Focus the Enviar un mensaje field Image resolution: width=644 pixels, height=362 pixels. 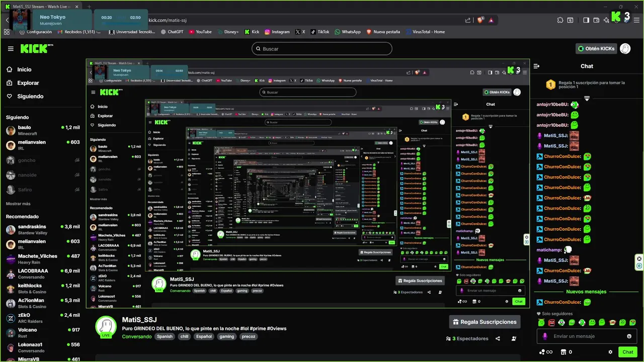pyautogui.click(x=587, y=336)
